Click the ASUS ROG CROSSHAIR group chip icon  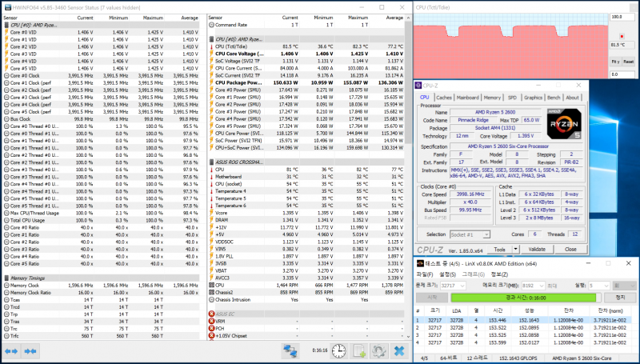pyautogui.click(x=211, y=162)
